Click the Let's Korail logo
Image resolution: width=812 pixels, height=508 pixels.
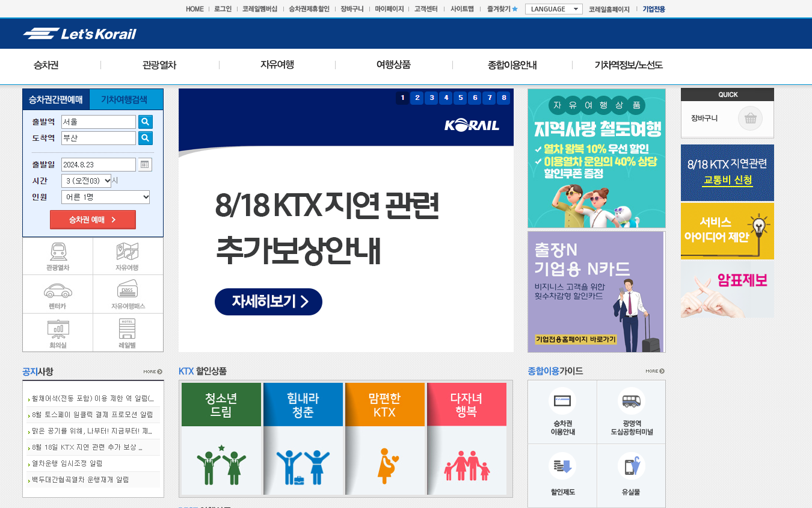click(x=80, y=34)
